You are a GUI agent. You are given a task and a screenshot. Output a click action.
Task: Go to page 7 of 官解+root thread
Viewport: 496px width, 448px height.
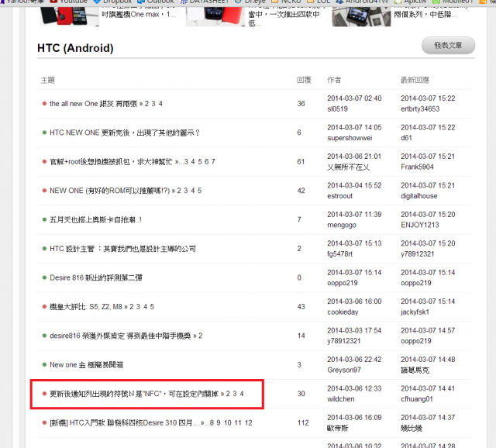[x=213, y=162]
